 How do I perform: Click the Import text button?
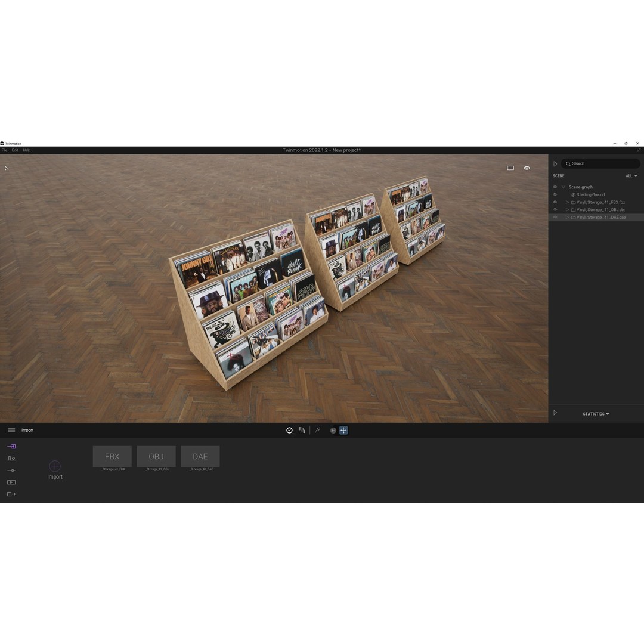click(55, 477)
